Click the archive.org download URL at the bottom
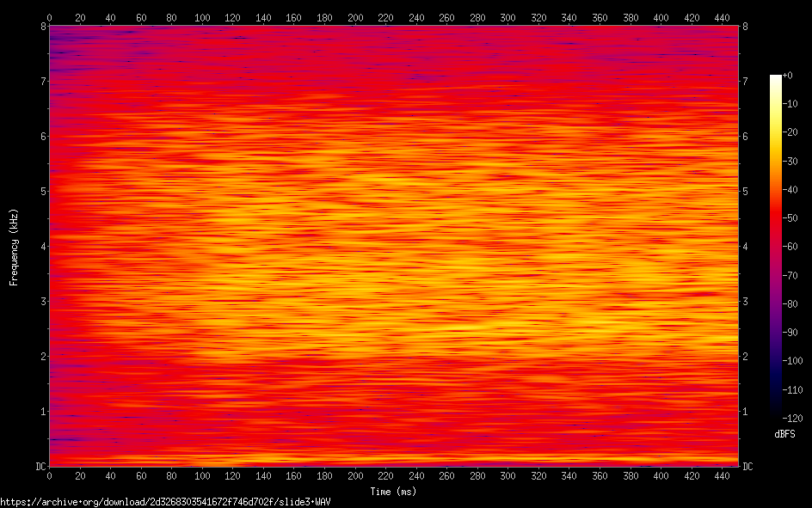Screen dimensions: 812x508 coord(165,501)
